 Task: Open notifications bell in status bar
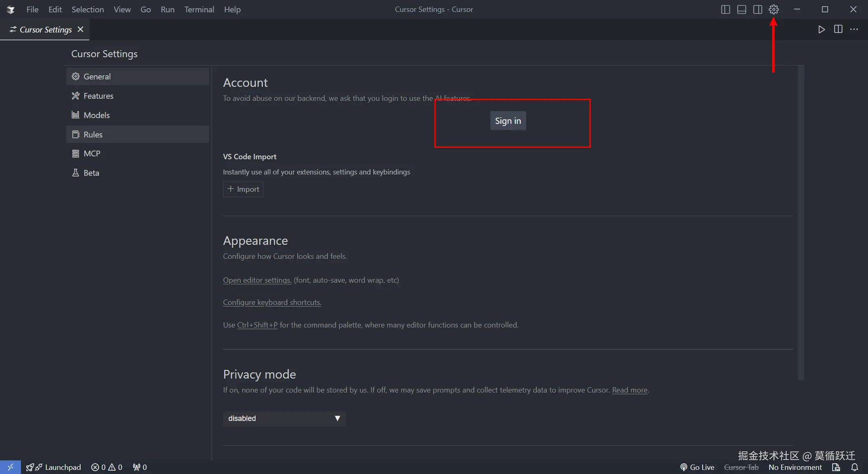(854, 467)
